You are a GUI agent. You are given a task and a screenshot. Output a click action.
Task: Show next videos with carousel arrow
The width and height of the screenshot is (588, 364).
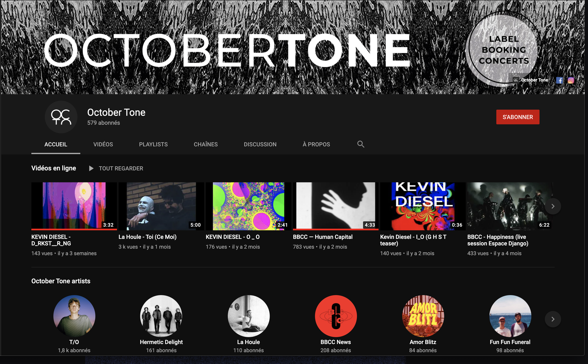(x=553, y=206)
